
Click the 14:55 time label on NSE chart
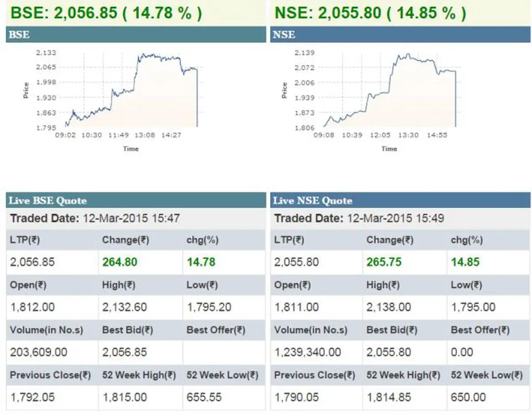tap(437, 135)
